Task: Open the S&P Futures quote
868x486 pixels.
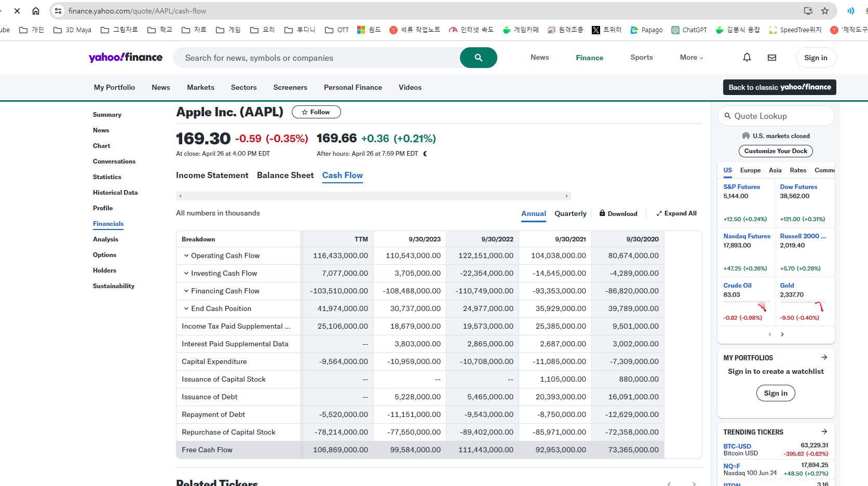Action: click(x=741, y=187)
